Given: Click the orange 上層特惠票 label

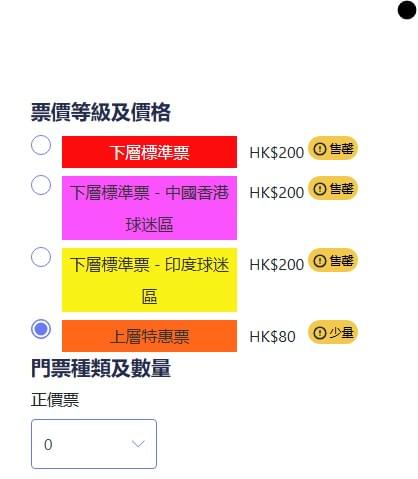Looking at the screenshot, I should click(x=149, y=336).
